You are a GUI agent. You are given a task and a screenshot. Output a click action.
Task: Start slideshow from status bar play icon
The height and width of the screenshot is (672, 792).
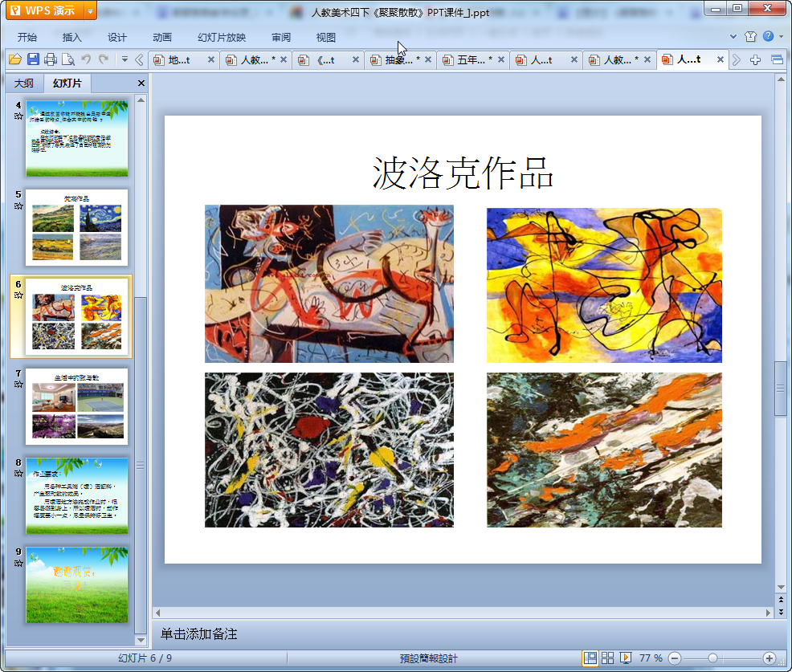click(626, 658)
